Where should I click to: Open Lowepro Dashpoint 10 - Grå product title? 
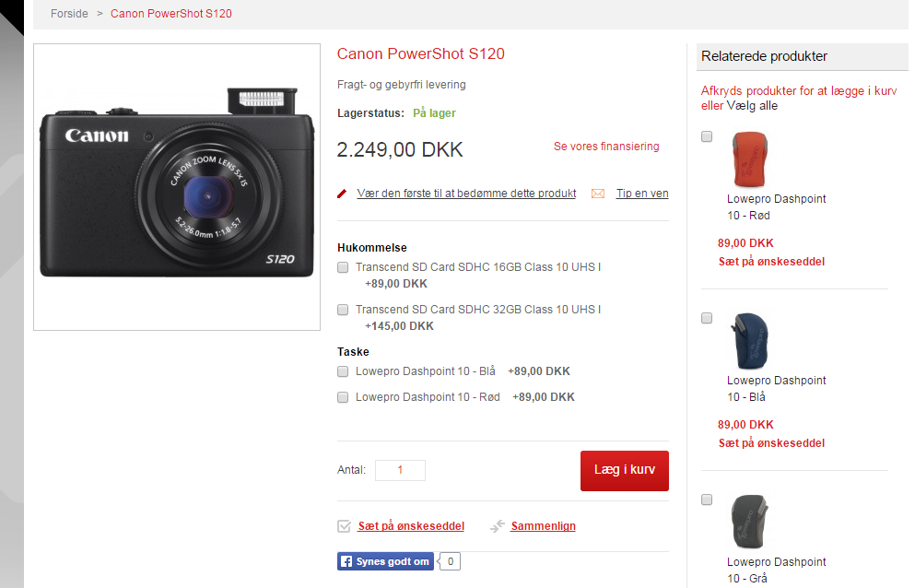776,570
